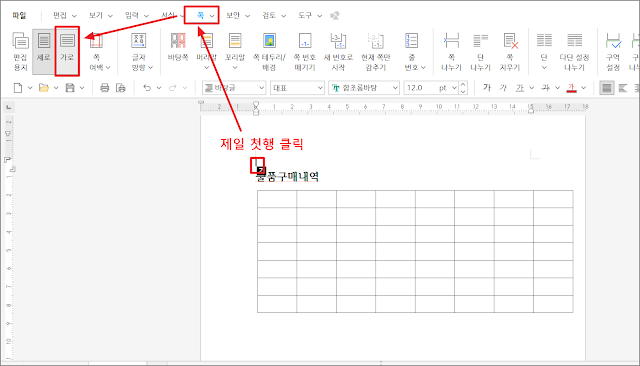
Task: Click the undo arrow icon
Action: point(147,88)
